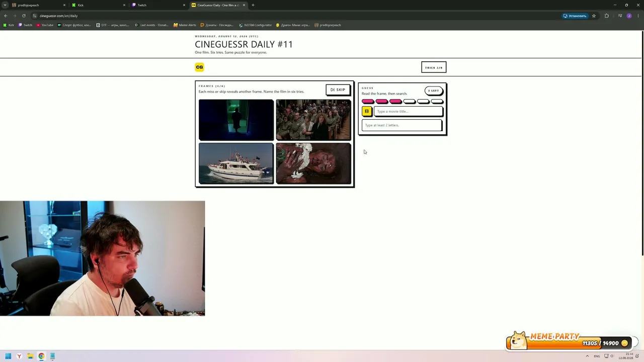Switch to the predlojoepeach tab
The height and width of the screenshot is (362, 644).
click(39, 5)
